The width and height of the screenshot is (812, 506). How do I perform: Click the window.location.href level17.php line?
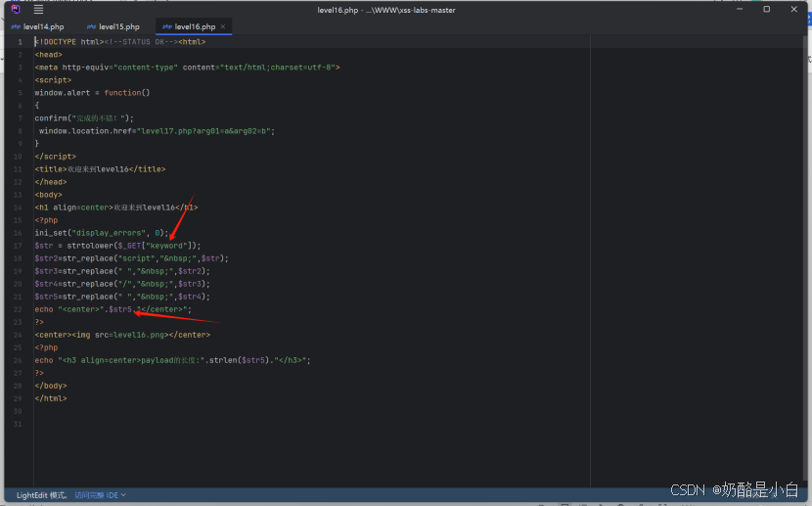157,131
